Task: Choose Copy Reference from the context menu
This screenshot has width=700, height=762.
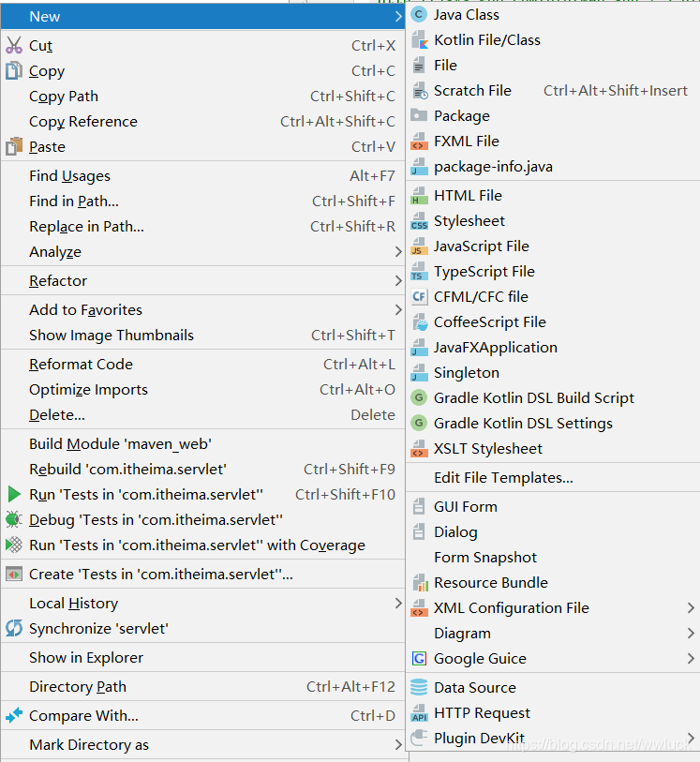Action: (x=202, y=122)
